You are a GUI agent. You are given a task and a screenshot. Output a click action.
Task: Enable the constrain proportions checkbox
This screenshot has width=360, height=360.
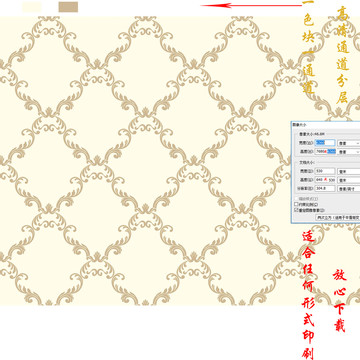point(296,204)
